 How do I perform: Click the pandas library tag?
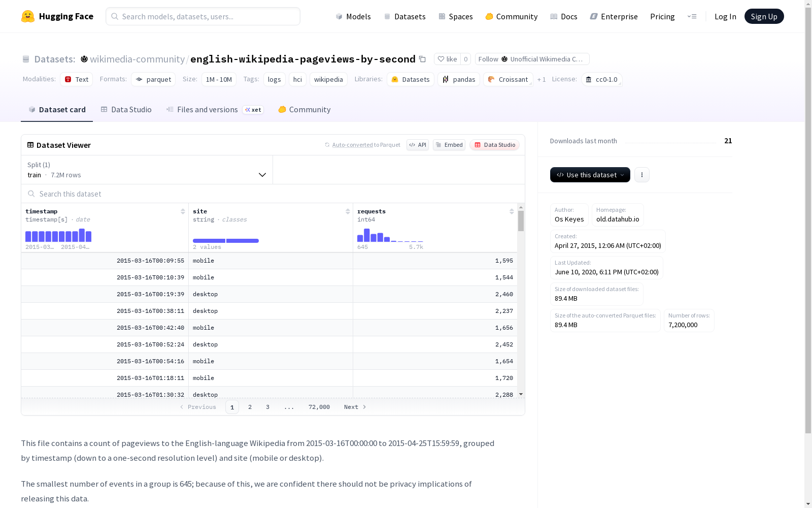459,79
